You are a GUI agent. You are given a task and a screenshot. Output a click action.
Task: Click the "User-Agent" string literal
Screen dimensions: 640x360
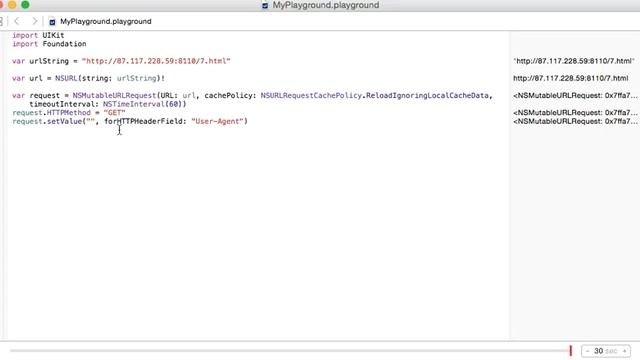[218, 121]
